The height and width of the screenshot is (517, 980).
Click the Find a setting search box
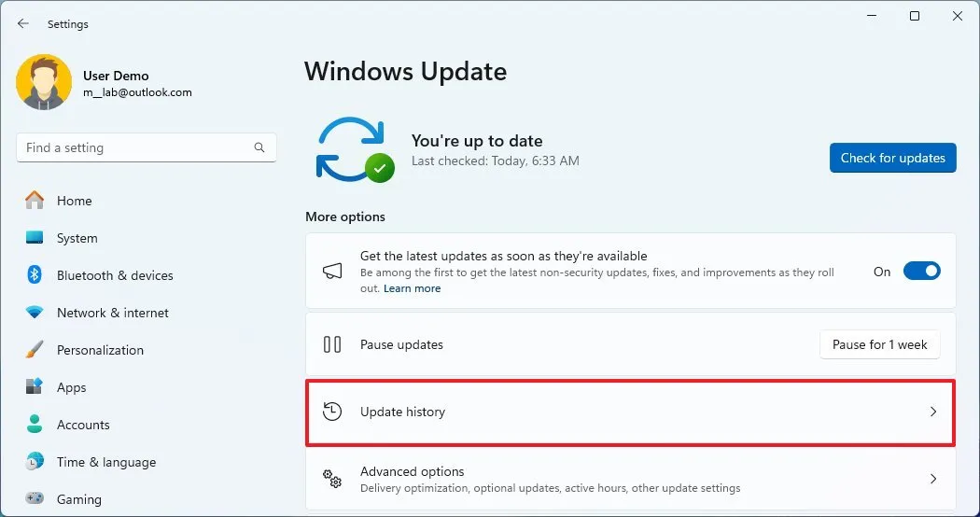click(147, 147)
